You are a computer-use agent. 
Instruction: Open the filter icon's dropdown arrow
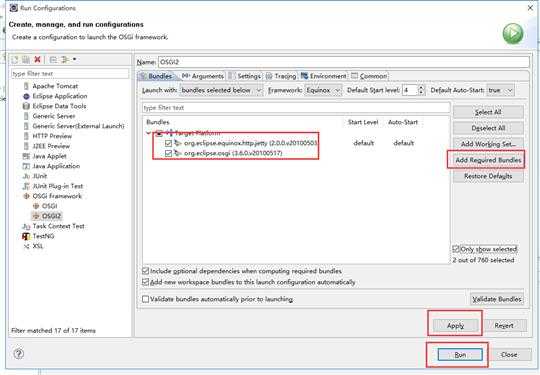[74, 60]
